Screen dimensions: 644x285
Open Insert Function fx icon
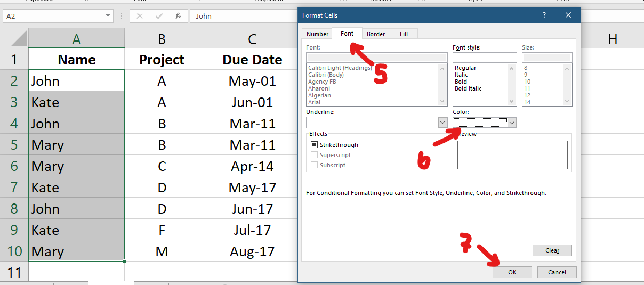[178, 16]
